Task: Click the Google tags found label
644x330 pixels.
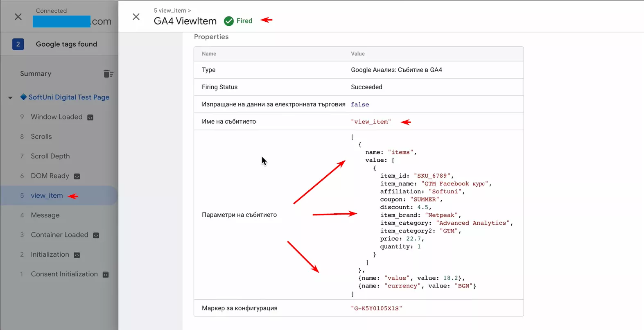Action: [x=66, y=44]
